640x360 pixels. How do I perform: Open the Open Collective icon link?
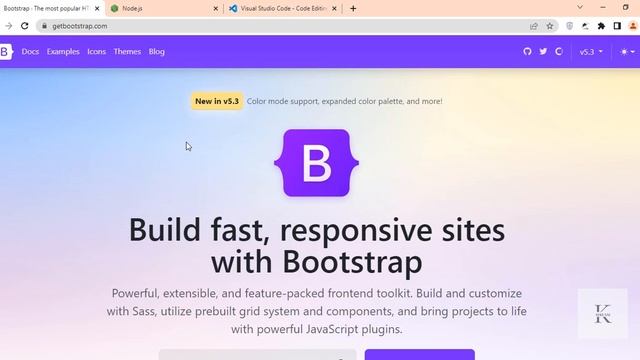[x=559, y=51]
